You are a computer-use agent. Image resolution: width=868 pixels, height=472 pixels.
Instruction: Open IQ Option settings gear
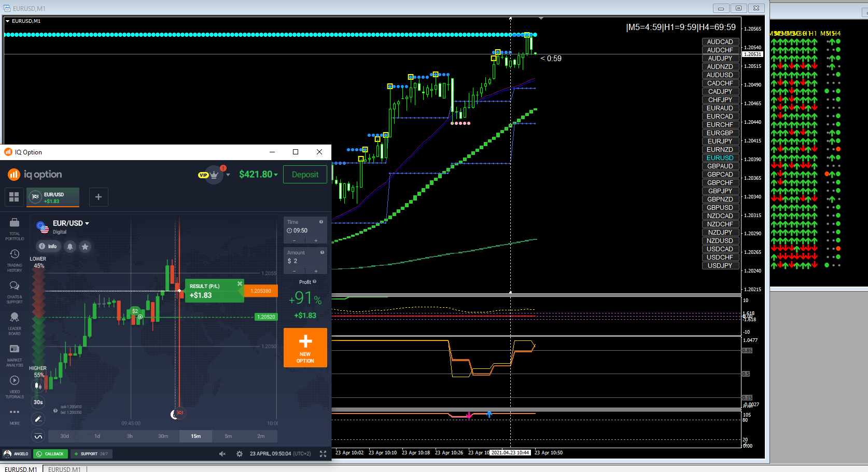(x=240, y=454)
